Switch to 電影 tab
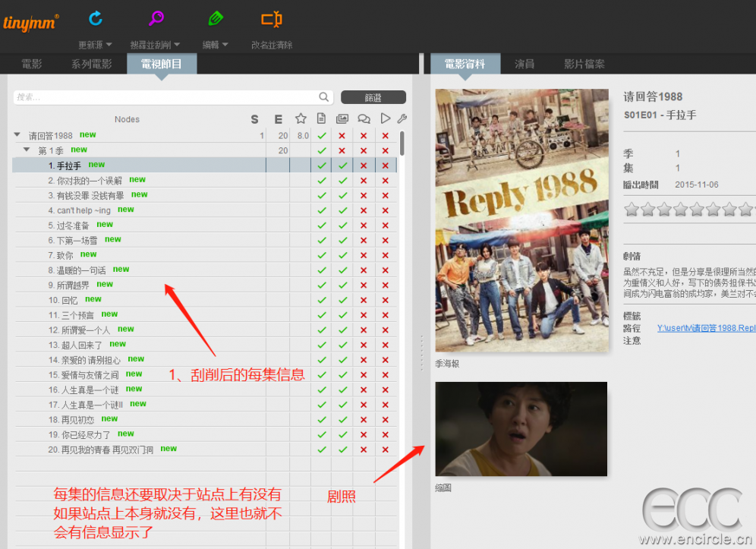The height and width of the screenshot is (549, 756). pyautogui.click(x=32, y=64)
